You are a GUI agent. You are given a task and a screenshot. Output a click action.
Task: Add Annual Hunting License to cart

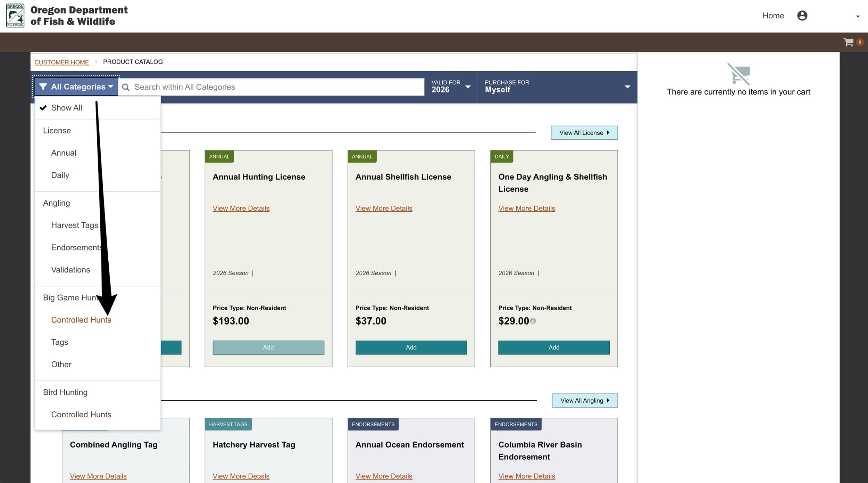(x=268, y=347)
